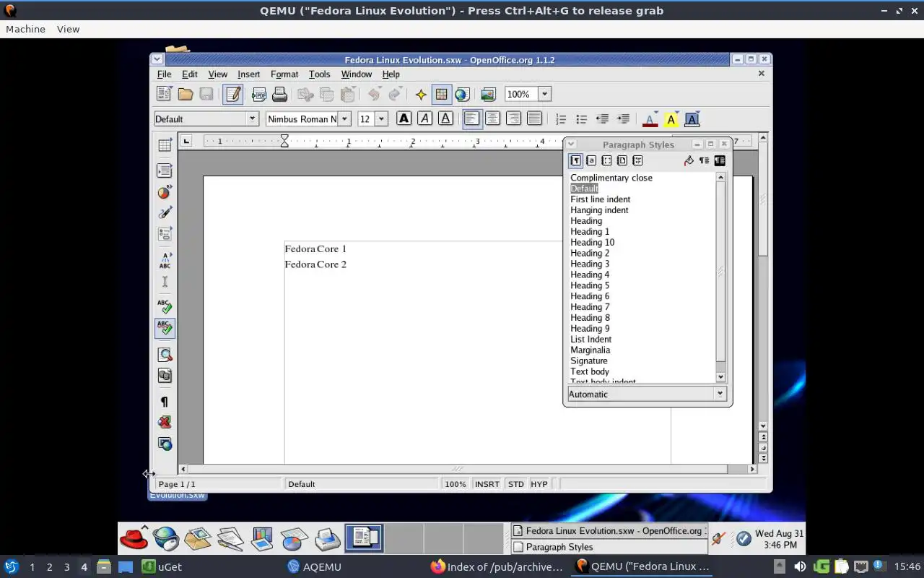Show Draw Functions tool
Viewport: 924px width, 578px height.
tap(165, 212)
